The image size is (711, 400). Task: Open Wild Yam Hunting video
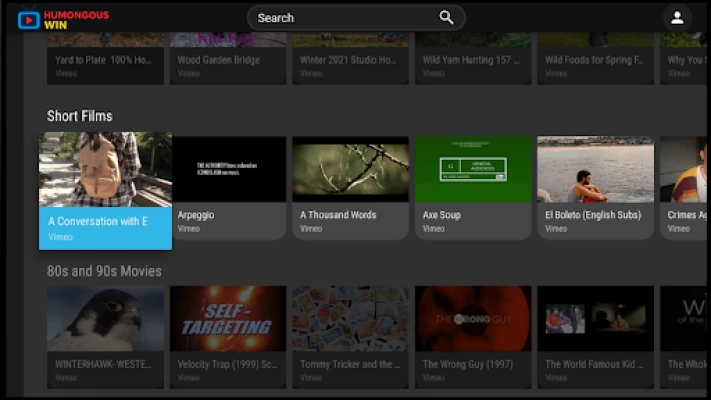tap(473, 60)
